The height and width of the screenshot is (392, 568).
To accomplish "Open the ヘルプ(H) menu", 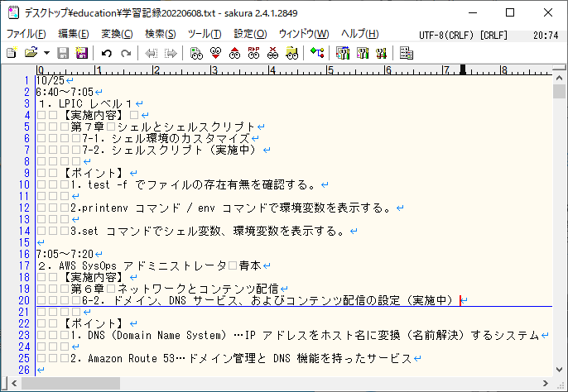I will pos(360,34).
